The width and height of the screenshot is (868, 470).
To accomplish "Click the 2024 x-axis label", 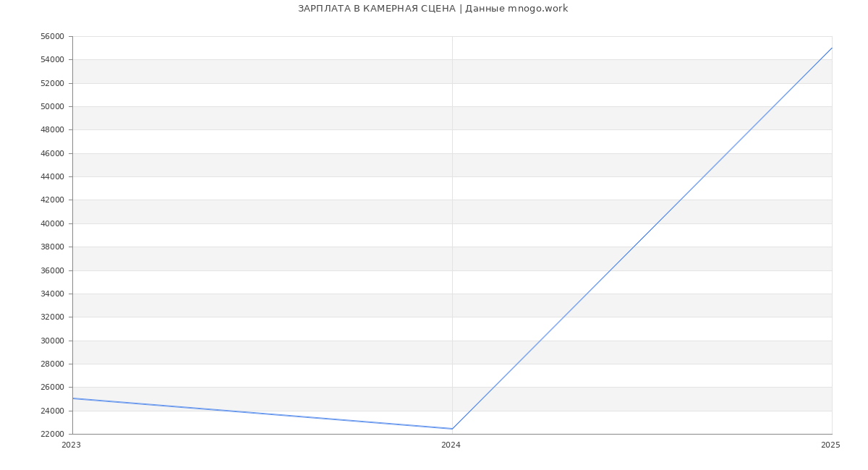I will click(451, 445).
